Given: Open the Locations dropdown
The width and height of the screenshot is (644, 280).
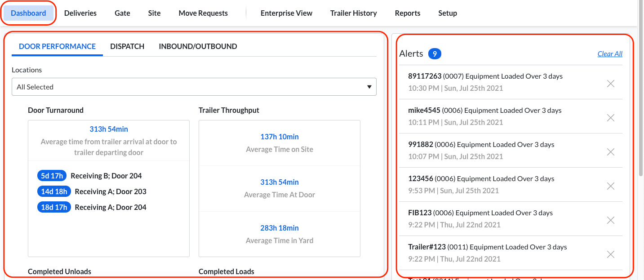Looking at the screenshot, I should tap(194, 87).
